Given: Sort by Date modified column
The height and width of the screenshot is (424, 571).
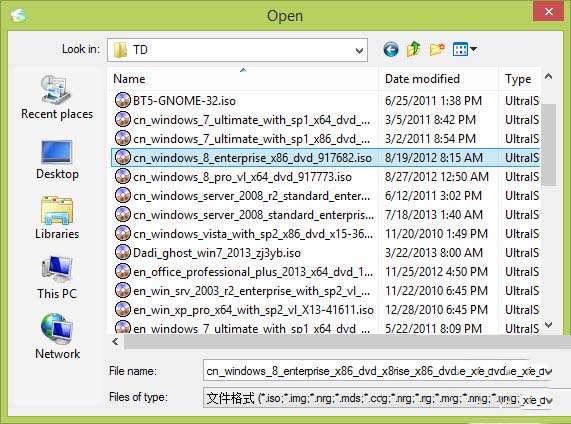Looking at the screenshot, I should pos(438,79).
